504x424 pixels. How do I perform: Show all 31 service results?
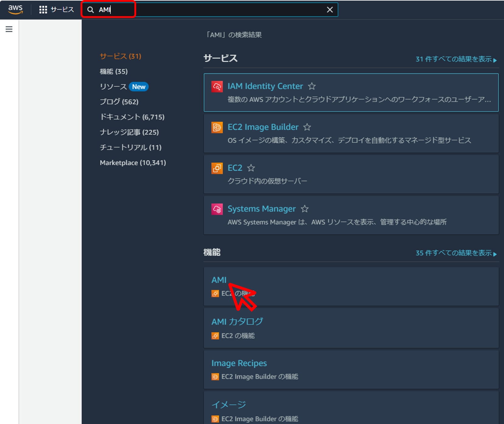[x=454, y=59]
